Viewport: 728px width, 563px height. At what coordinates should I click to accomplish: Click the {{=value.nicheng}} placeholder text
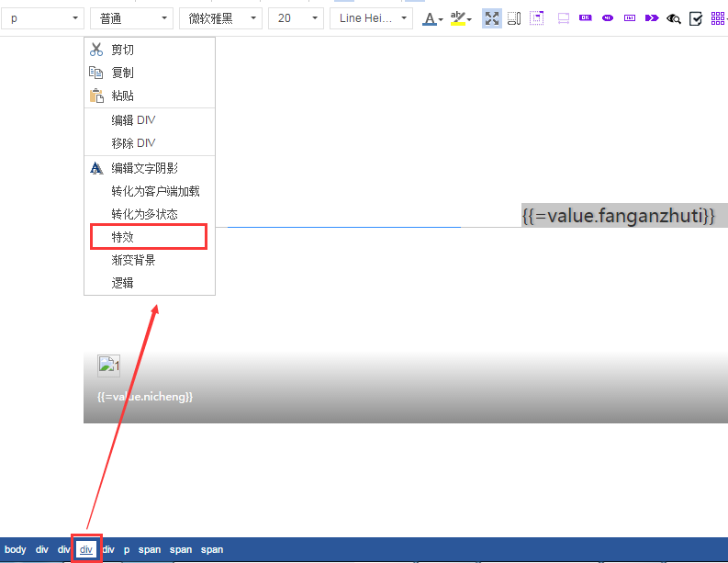pyautogui.click(x=145, y=397)
